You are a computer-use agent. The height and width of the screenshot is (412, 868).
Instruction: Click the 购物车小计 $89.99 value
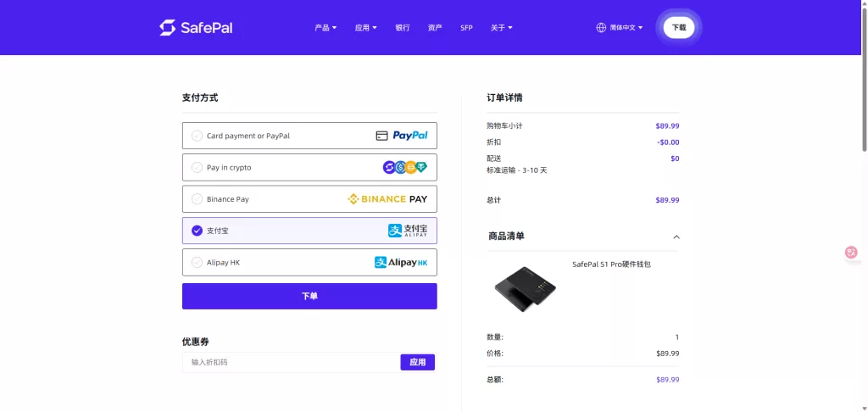(667, 125)
